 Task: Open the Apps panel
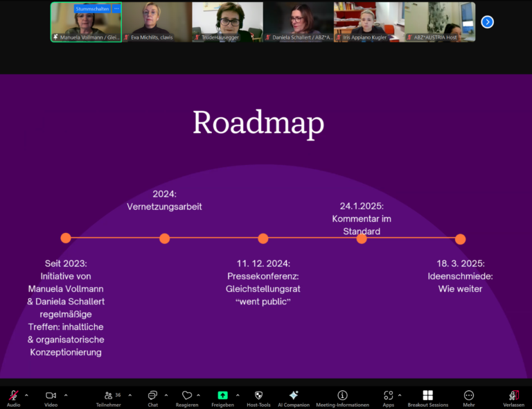point(388,395)
